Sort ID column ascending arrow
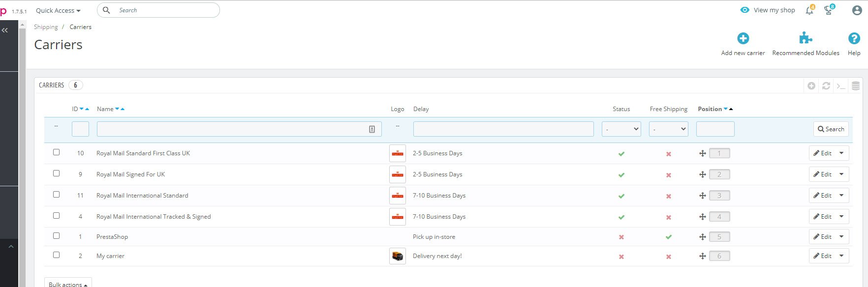This screenshot has width=868, height=287. [x=87, y=109]
